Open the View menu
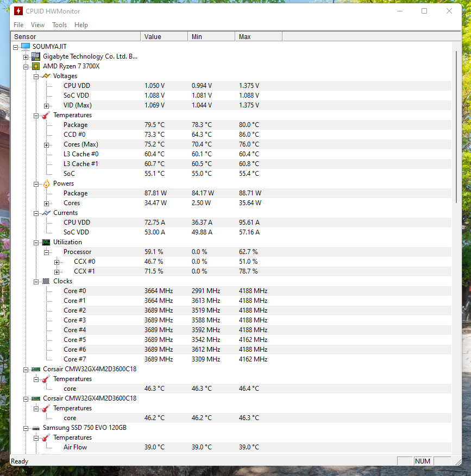The image size is (471, 476). tap(37, 25)
